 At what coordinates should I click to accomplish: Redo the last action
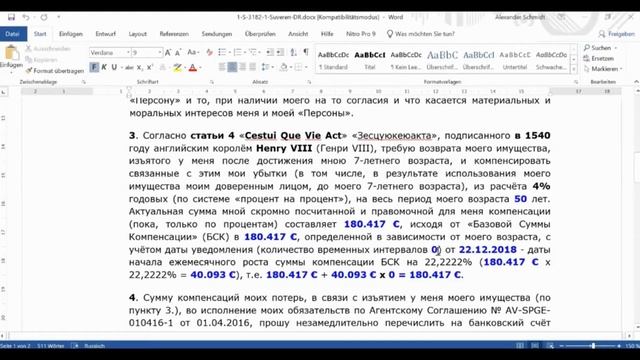click(x=44, y=17)
